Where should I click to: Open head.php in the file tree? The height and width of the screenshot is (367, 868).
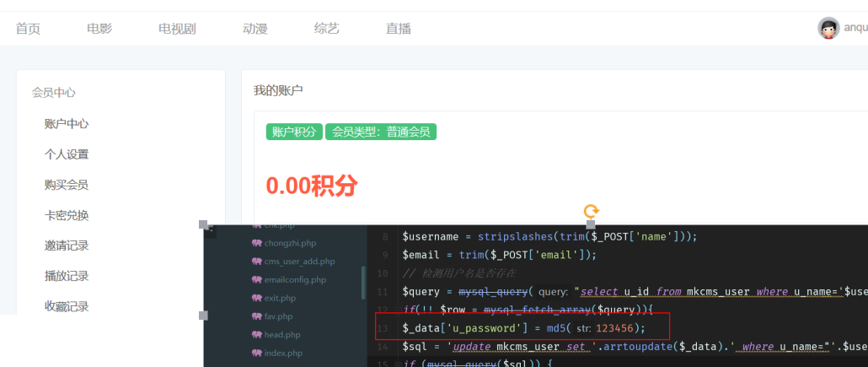(282, 334)
